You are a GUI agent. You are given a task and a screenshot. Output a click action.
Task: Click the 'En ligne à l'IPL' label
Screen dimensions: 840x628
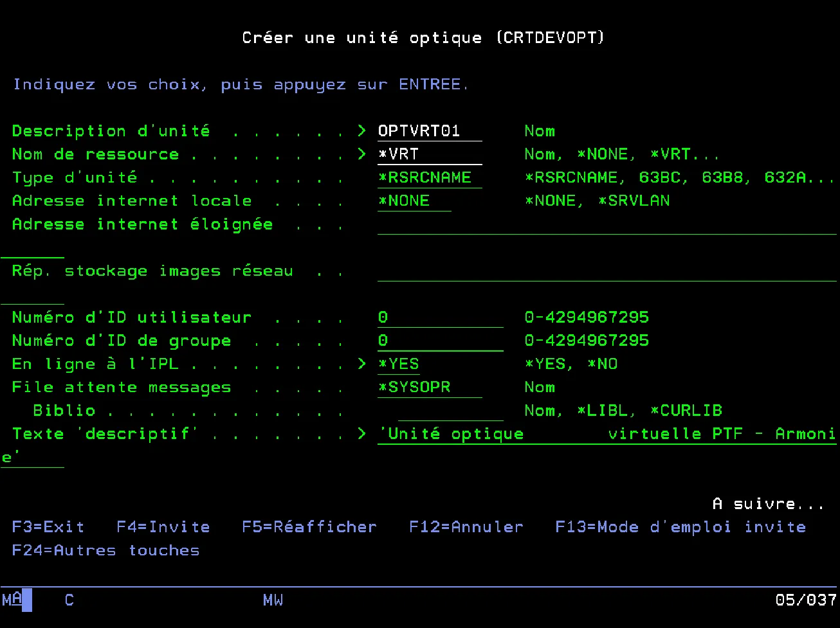tap(95, 364)
